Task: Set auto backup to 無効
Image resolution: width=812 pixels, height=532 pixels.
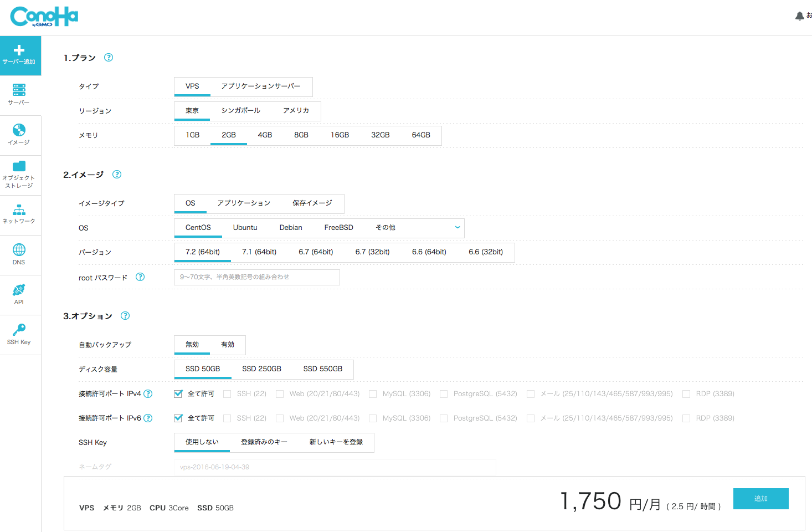Action: pos(192,345)
